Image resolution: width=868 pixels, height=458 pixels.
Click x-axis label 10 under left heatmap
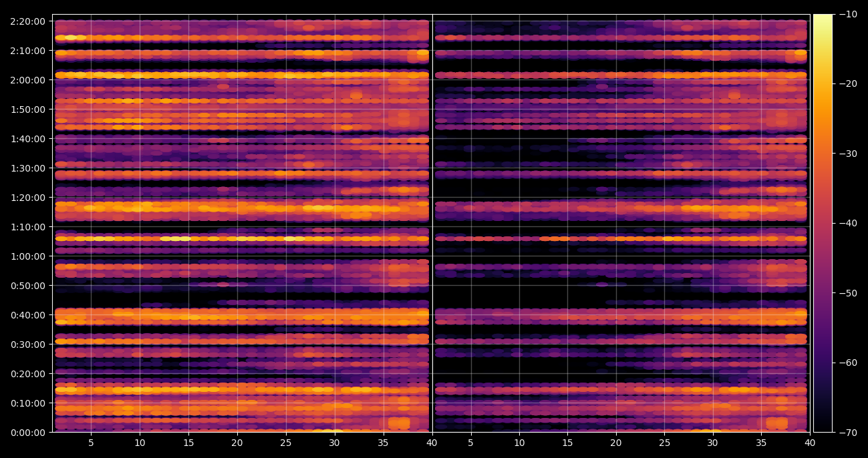coord(140,442)
